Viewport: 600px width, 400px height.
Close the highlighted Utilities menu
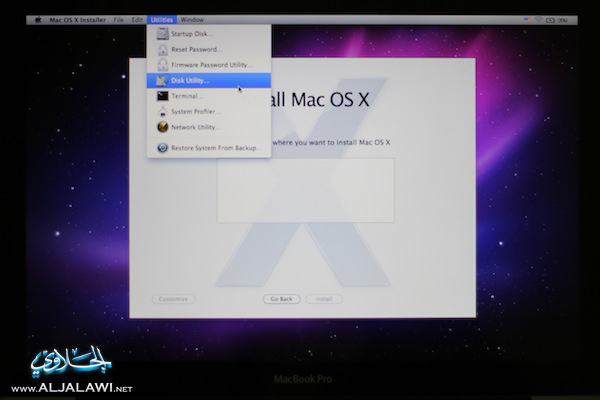(x=162, y=20)
